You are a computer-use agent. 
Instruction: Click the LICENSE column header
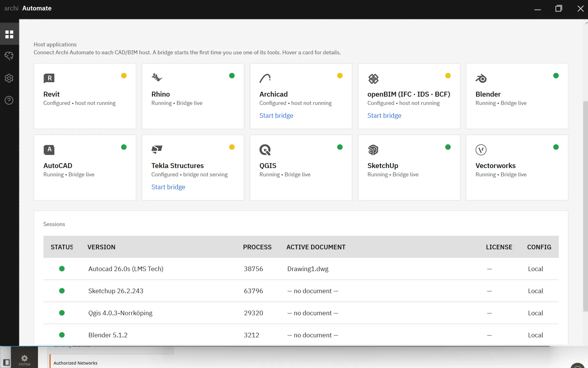[x=499, y=247]
